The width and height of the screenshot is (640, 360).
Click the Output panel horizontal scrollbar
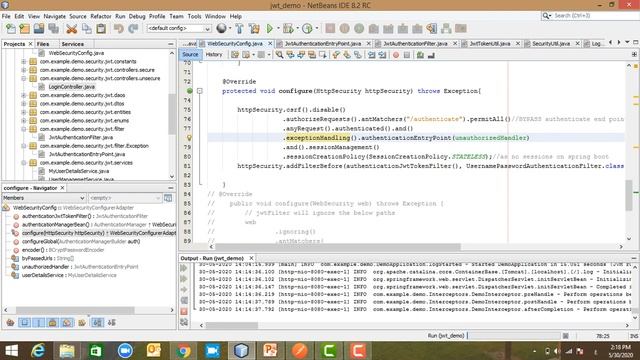pyautogui.click(x=231, y=325)
